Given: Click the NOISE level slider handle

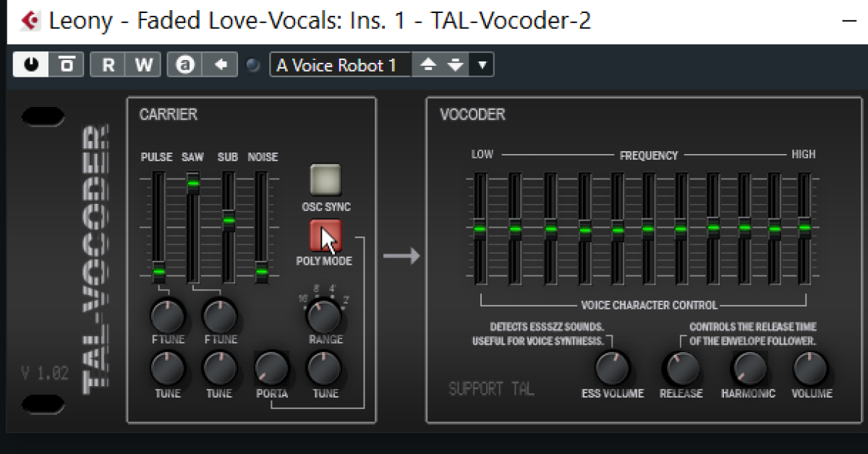Looking at the screenshot, I should click(x=262, y=273).
